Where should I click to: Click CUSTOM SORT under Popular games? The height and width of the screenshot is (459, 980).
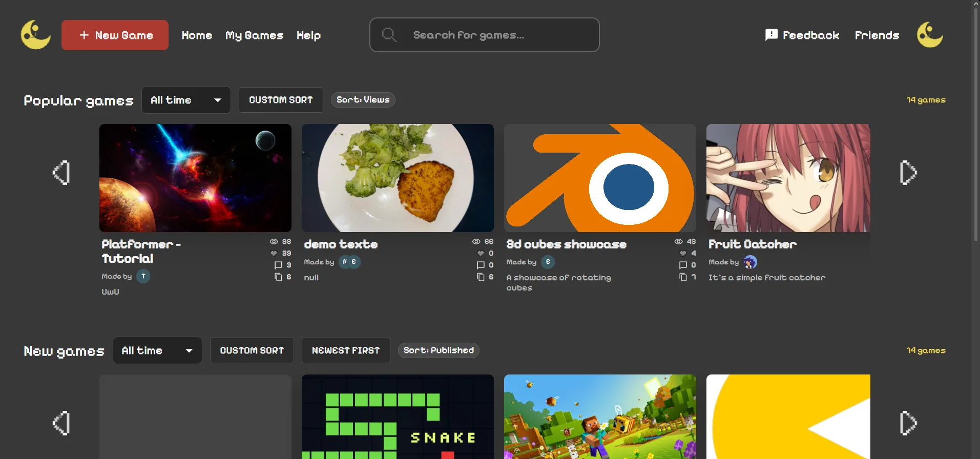(x=281, y=100)
